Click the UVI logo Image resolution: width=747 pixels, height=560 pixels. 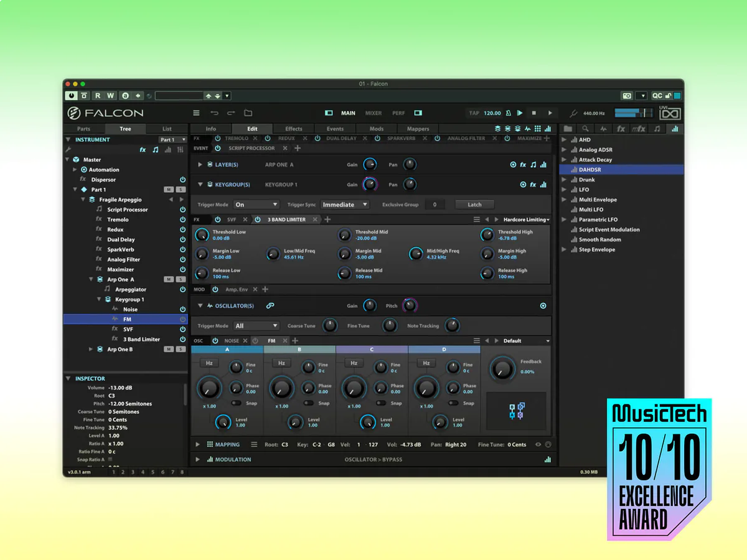tap(670, 113)
